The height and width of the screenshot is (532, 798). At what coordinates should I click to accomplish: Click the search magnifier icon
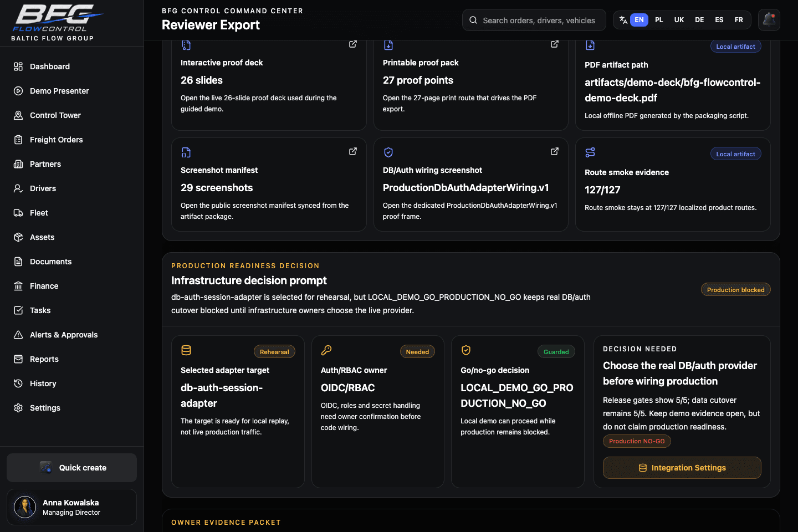pyautogui.click(x=473, y=20)
